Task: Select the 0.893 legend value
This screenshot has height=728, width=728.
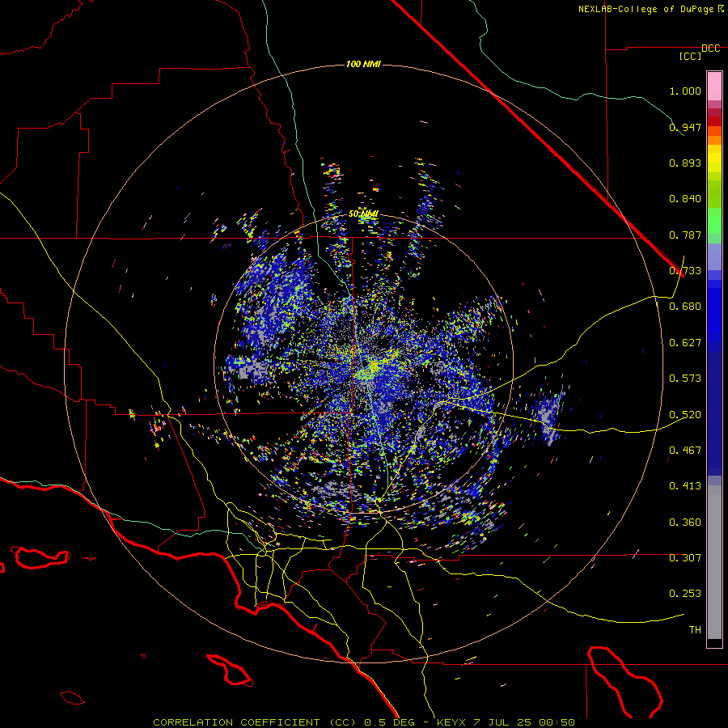Action: (685, 163)
